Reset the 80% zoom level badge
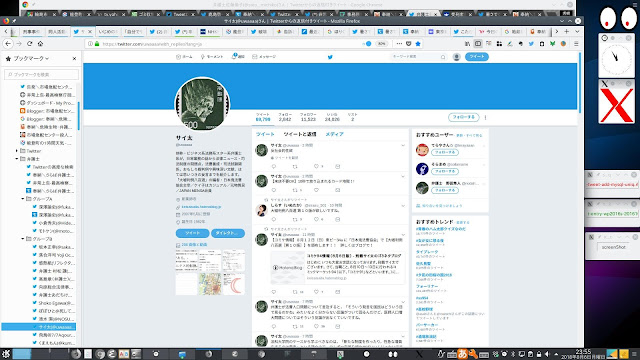 coord(381,44)
